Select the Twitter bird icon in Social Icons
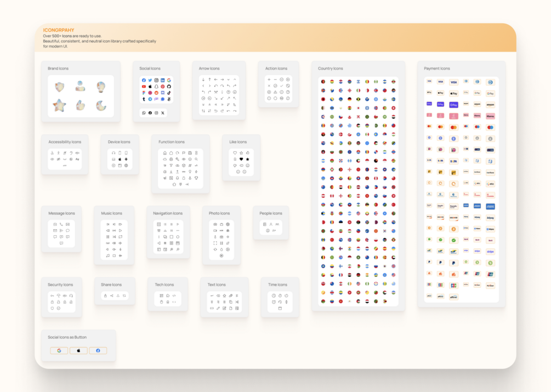 (150, 80)
